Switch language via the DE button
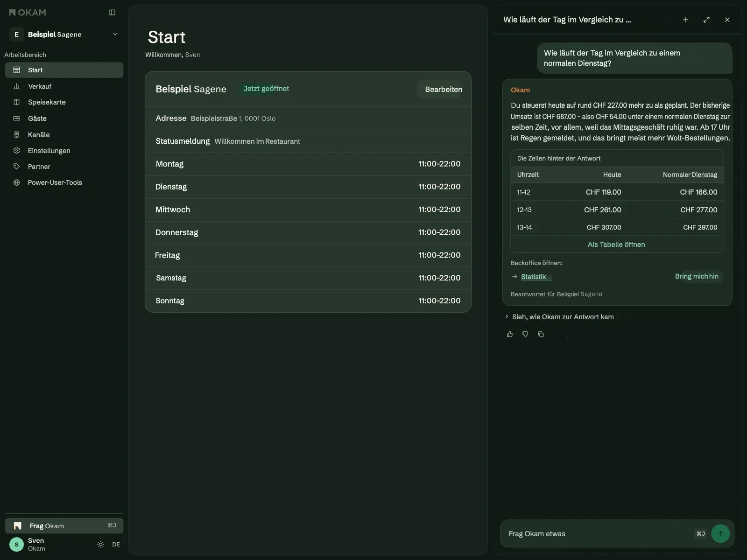The image size is (747, 560). (116, 545)
